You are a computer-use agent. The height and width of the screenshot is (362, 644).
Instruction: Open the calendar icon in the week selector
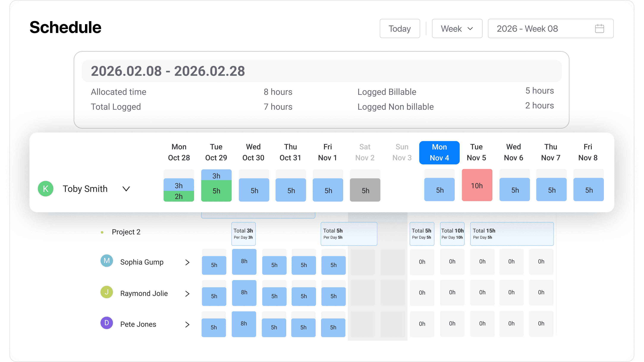(600, 28)
